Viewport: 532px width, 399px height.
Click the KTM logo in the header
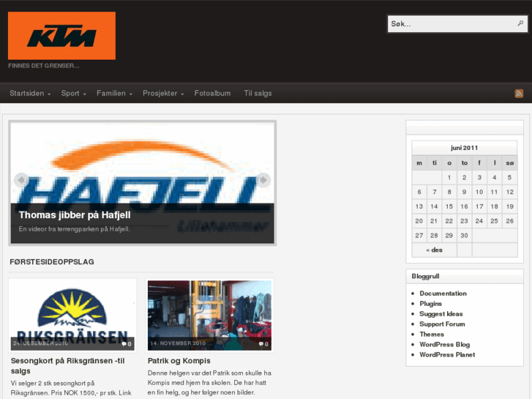coord(61,36)
